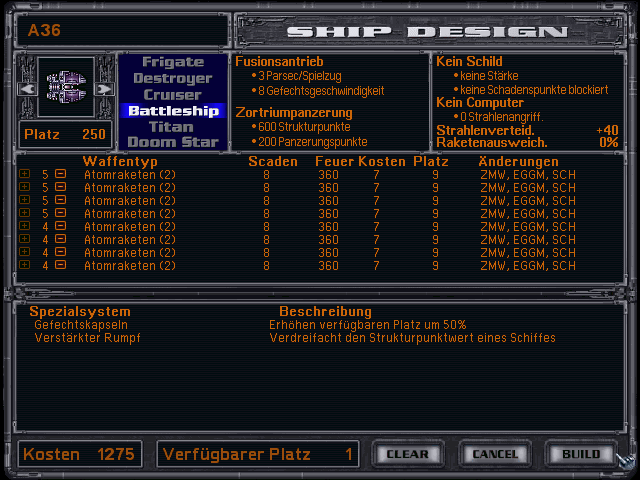This screenshot has height=480, width=640.
Task: Increase the first Atomraketen weapon count
Action: pos(25,174)
